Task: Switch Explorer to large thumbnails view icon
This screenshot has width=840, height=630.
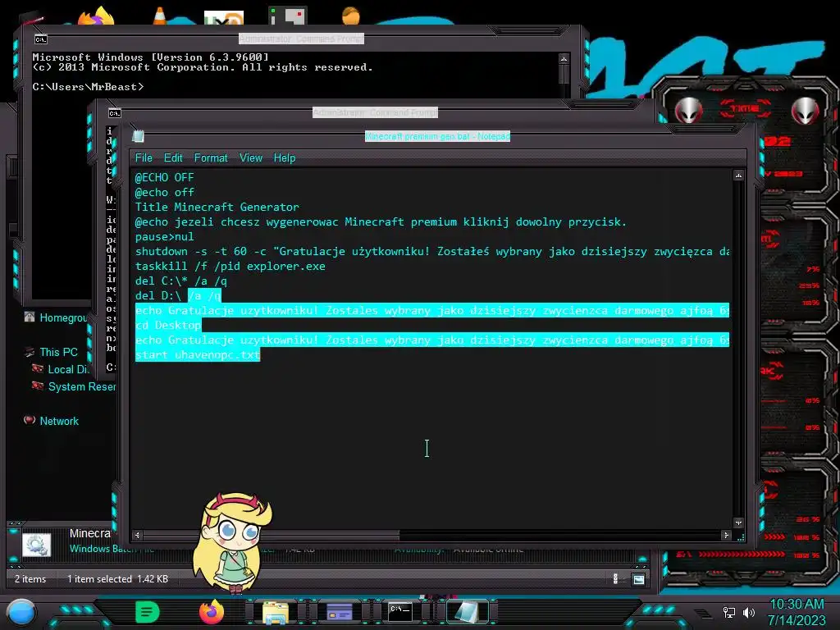Action: (638, 579)
